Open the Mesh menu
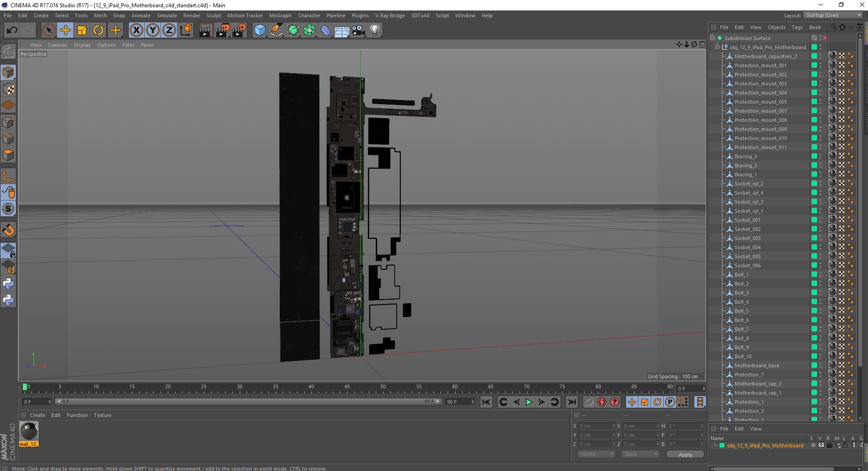The image size is (868, 471). pos(101,15)
